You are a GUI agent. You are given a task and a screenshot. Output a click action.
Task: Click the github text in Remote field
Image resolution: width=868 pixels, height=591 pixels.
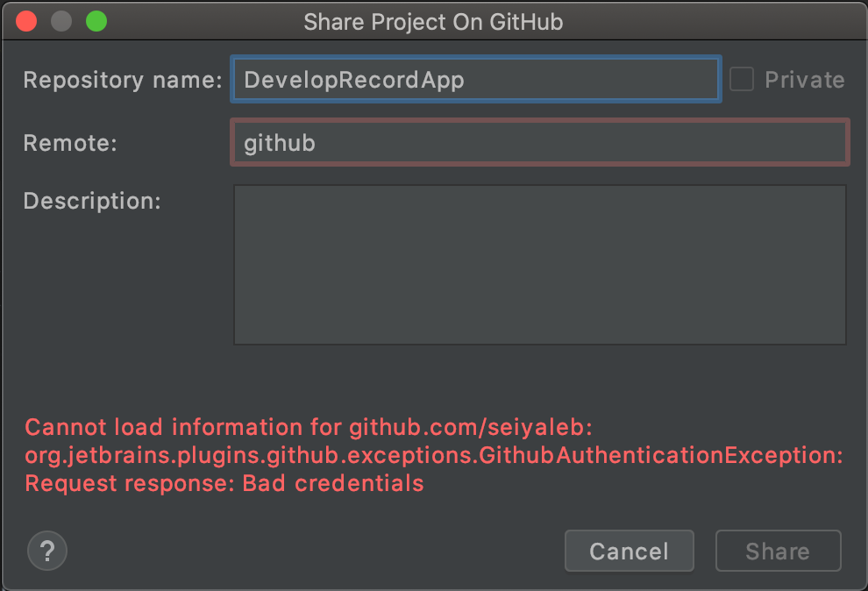click(x=279, y=143)
